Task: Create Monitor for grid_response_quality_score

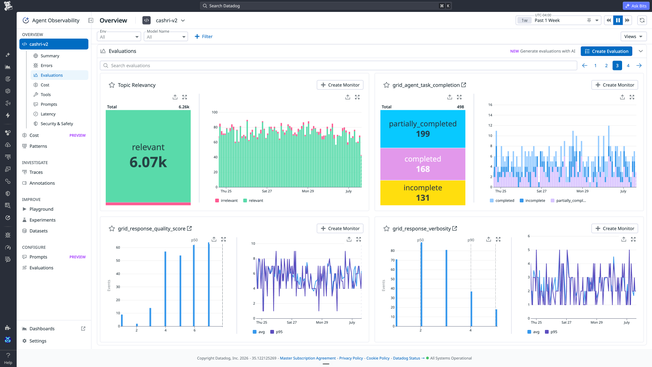Action: (340, 229)
